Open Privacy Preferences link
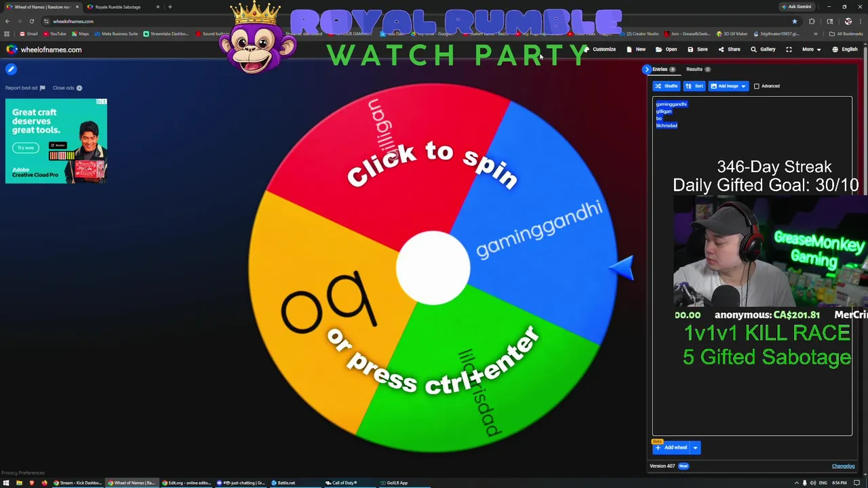Viewport: 868px width, 488px height. click(23, 472)
